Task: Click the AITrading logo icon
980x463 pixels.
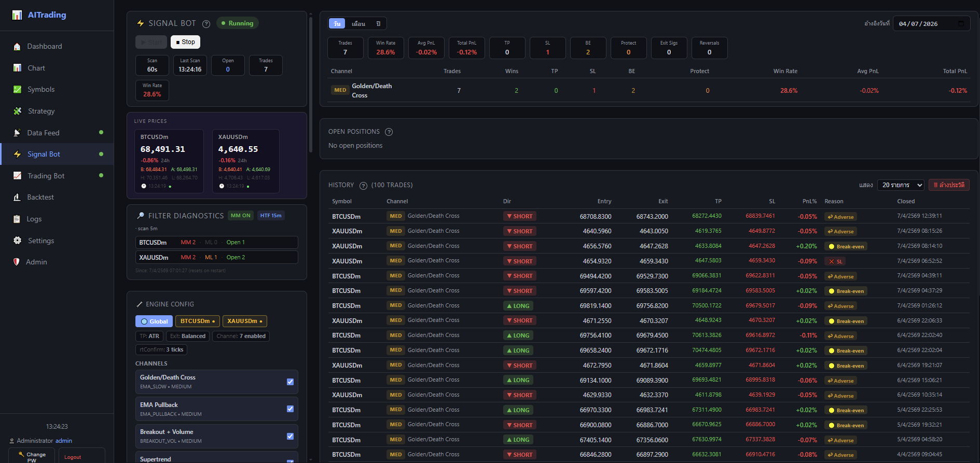Action: tap(17, 15)
